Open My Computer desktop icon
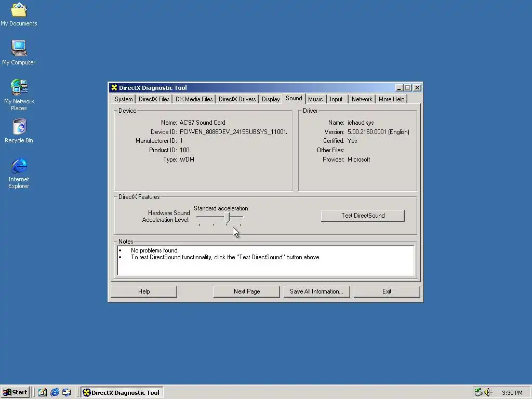 (x=19, y=52)
